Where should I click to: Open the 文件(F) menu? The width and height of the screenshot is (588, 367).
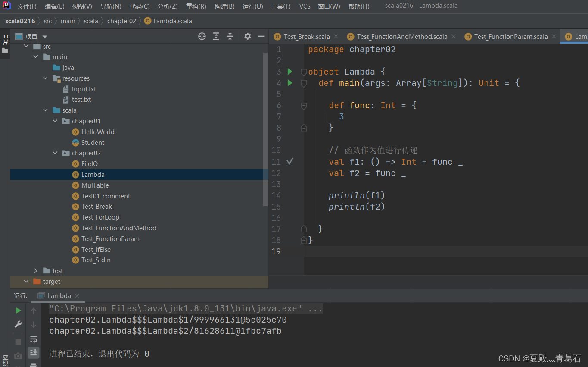27,6
